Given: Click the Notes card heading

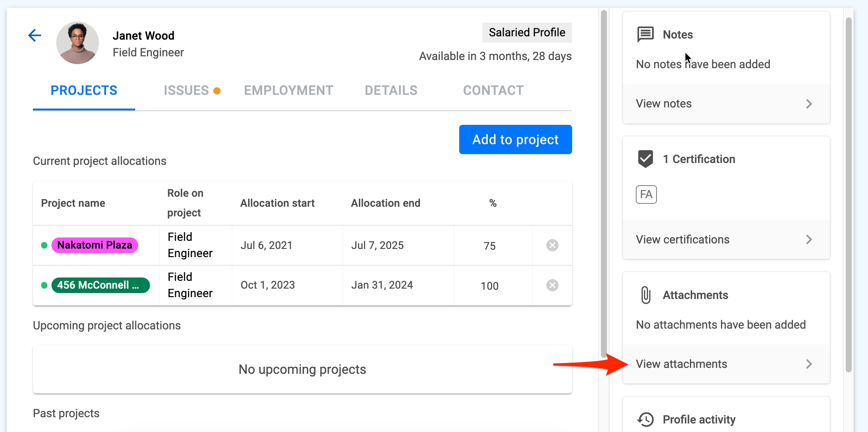Looking at the screenshot, I should [678, 35].
